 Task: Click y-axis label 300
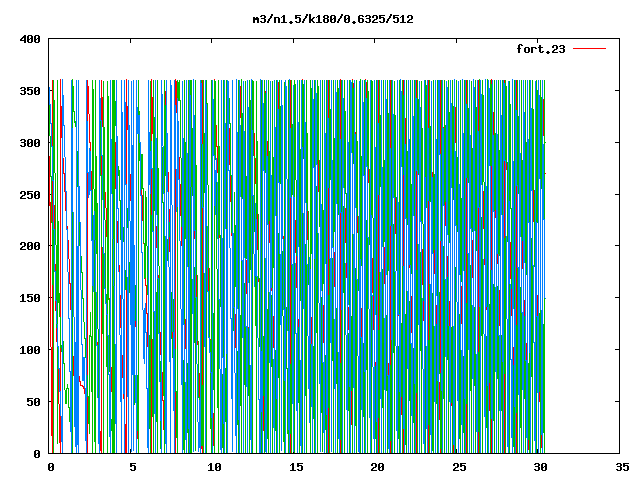click(x=30, y=143)
